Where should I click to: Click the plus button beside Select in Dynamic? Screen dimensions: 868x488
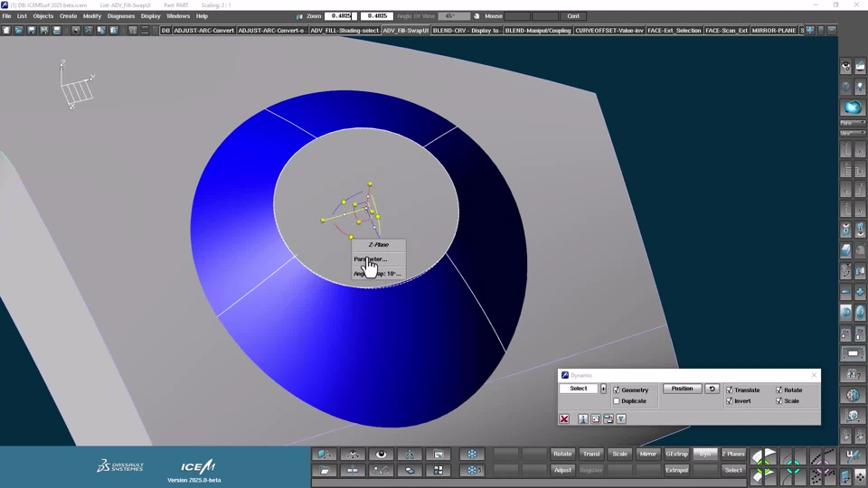[603, 389]
